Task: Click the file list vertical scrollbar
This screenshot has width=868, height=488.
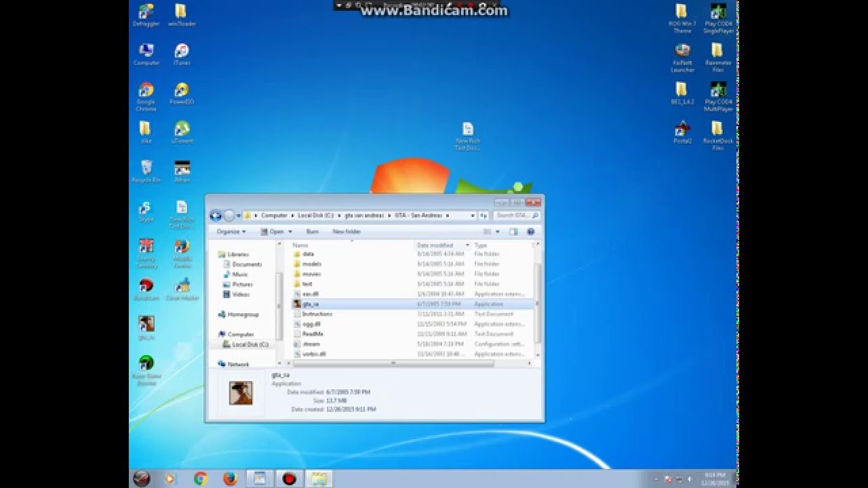Action: point(538,304)
